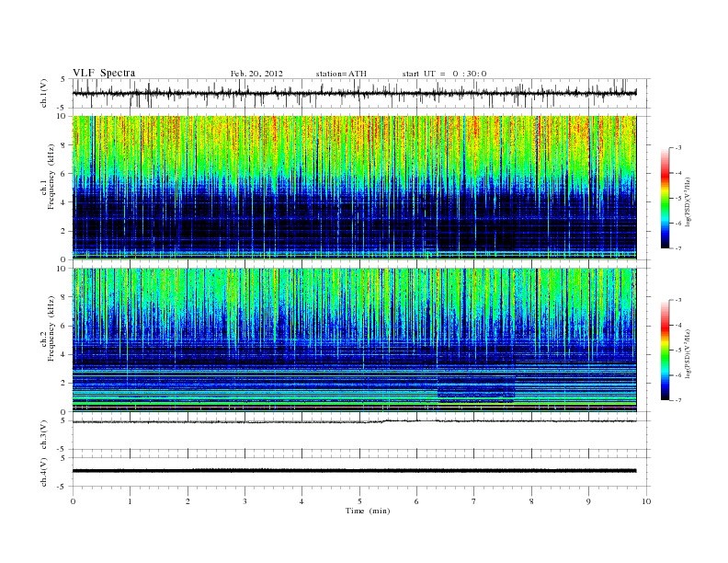Click the '9' tick label on time axis
Screen dimensions: 728x563
tap(588, 501)
